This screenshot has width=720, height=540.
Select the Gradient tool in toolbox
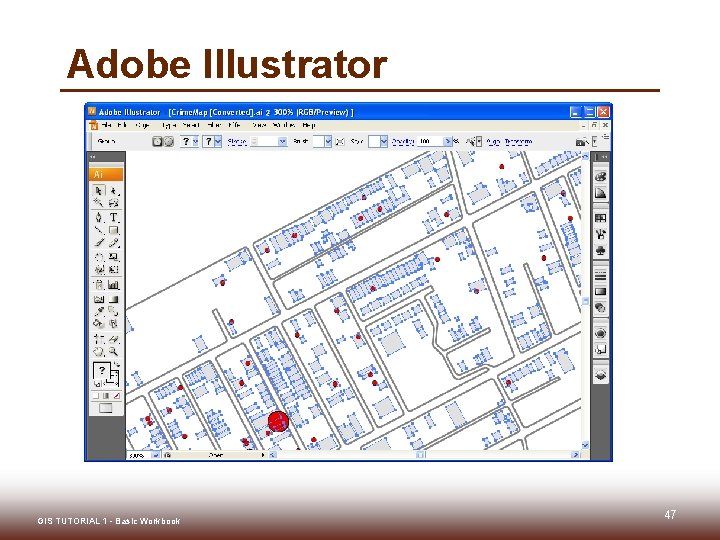(x=113, y=299)
